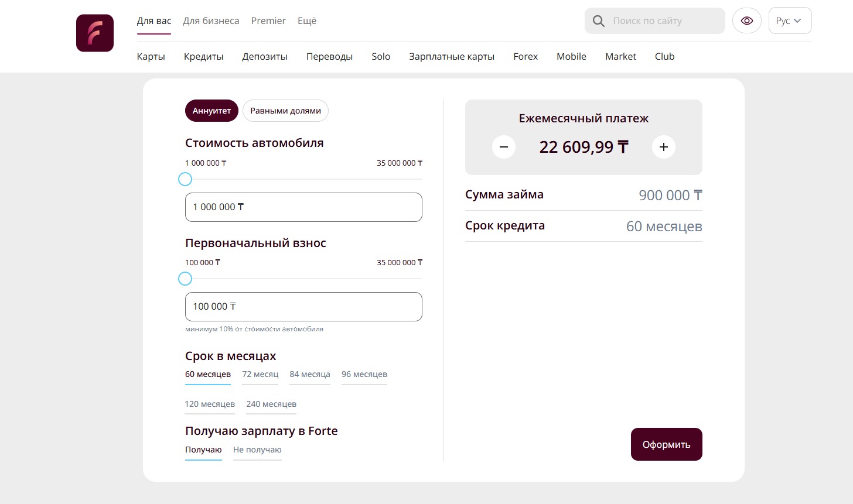Open the Карты menu item
Screen dimensions: 853x504
[x=151, y=57]
